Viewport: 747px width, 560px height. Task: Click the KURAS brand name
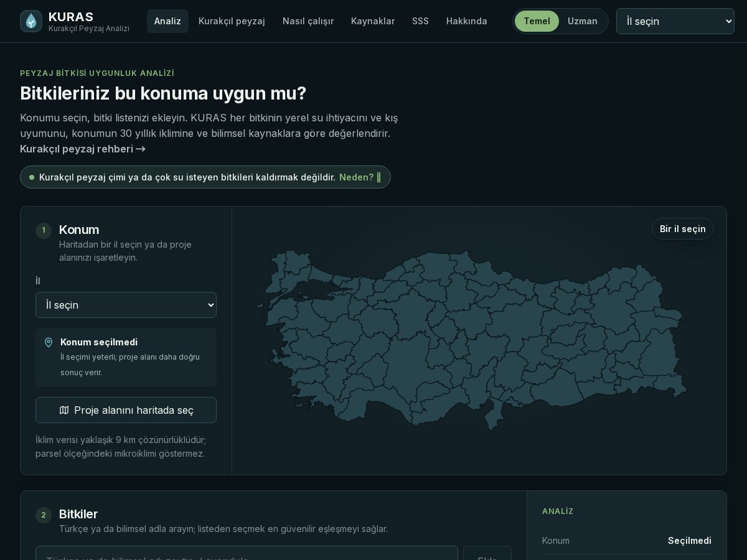click(x=71, y=17)
